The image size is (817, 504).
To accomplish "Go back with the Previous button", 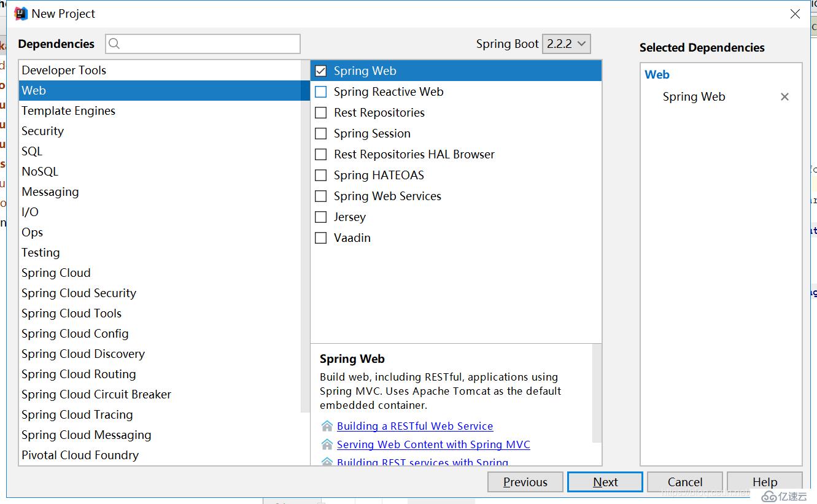I will point(525,482).
